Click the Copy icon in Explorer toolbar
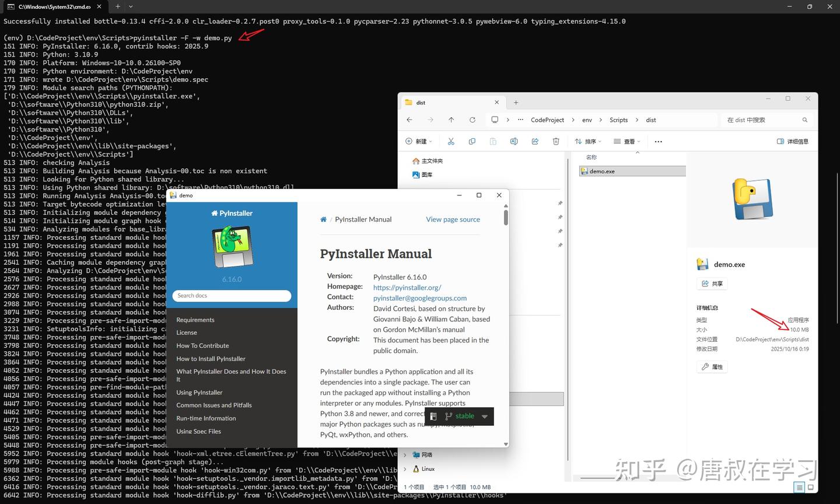The width and height of the screenshot is (840, 504). (472, 141)
